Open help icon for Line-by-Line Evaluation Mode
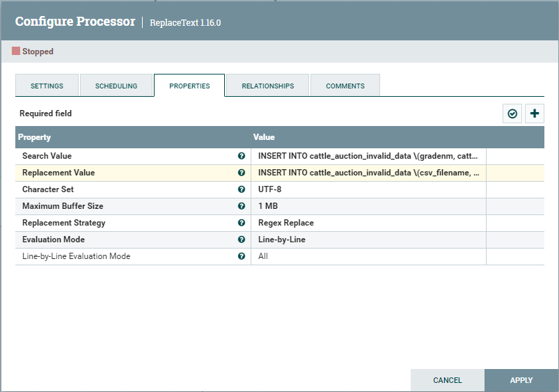Viewport: 559px width, 392px height. click(242, 256)
